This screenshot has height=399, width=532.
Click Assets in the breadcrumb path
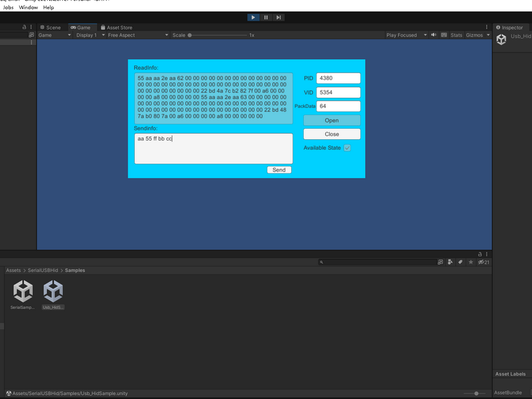pyautogui.click(x=13, y=271)
